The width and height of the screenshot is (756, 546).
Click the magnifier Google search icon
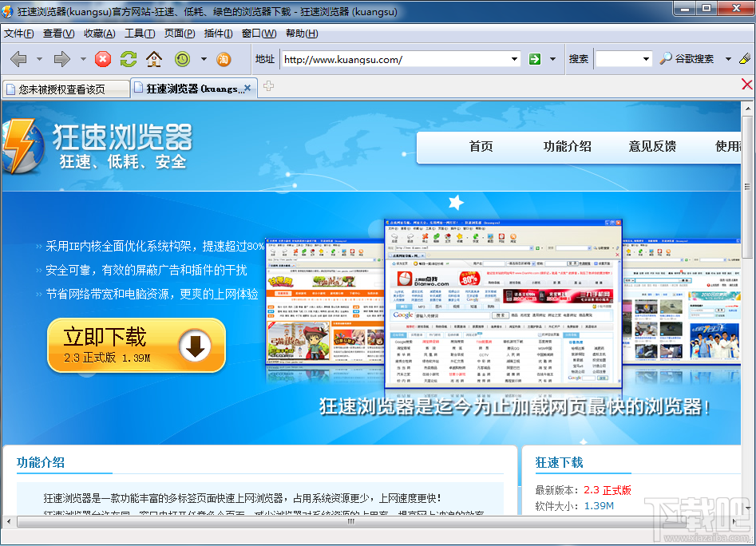pyautogui.click(x=665, y=59)
